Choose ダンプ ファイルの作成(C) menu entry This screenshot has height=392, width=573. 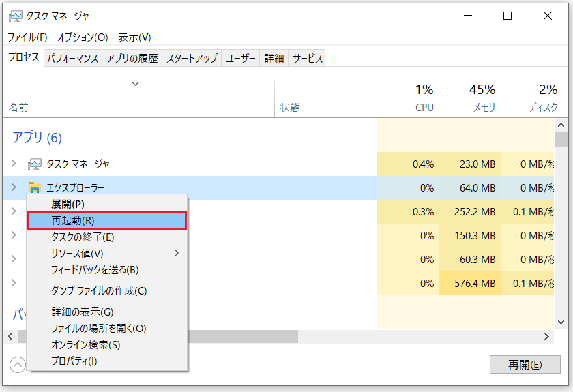click(x=107, y=291)
